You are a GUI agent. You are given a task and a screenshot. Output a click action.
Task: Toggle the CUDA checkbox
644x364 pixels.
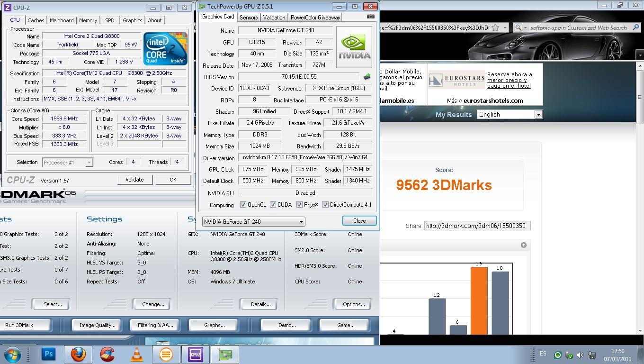273,205
